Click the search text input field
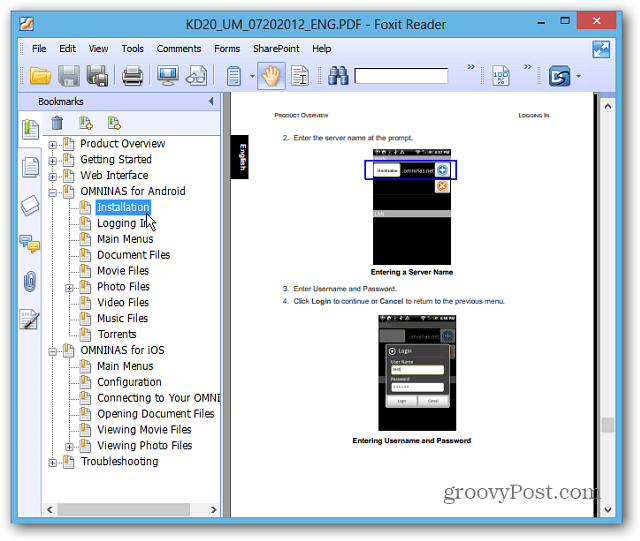 click(401, 76)
